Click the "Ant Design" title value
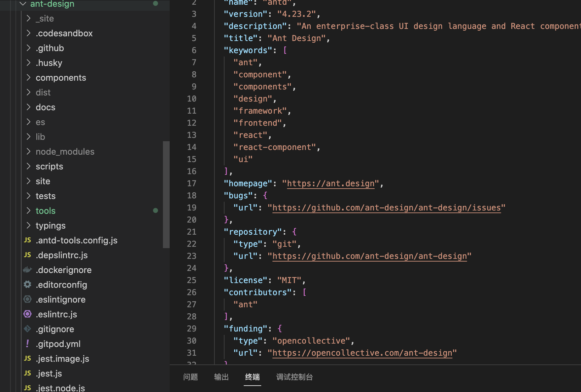This screenshot has height=392, width=581. point(297,38)
